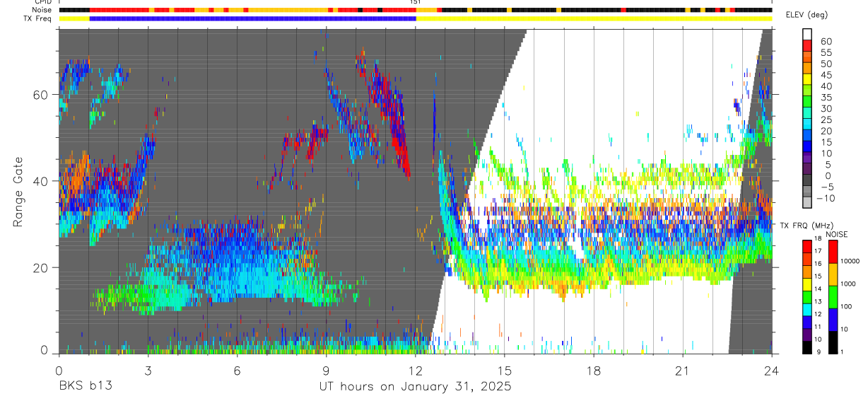The width and height of the screenshot is (868, 401).
Task: Click TX FRQ legend value 16
Action: tap(819, 263)
